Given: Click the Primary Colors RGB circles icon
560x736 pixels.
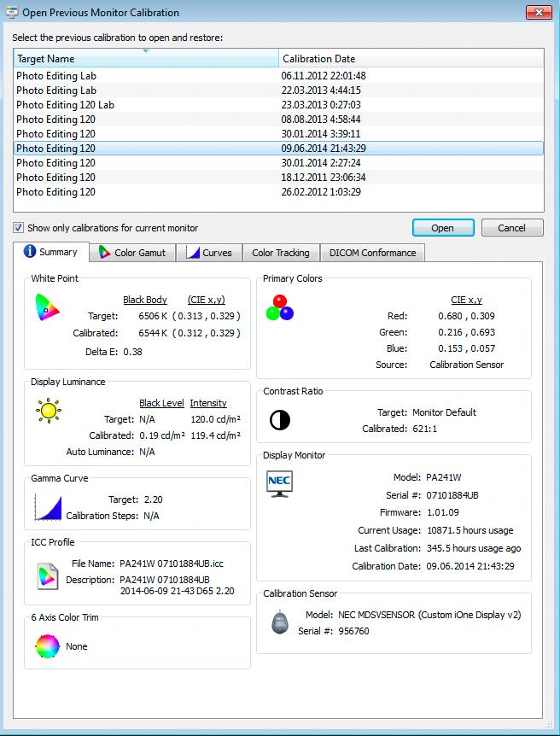Looking at the screenshot, I should (280, 308).
